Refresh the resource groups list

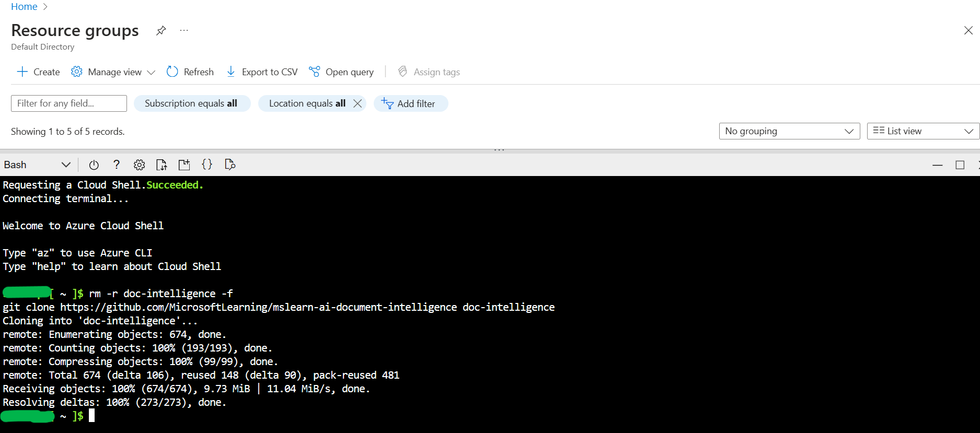click(190, 72)
